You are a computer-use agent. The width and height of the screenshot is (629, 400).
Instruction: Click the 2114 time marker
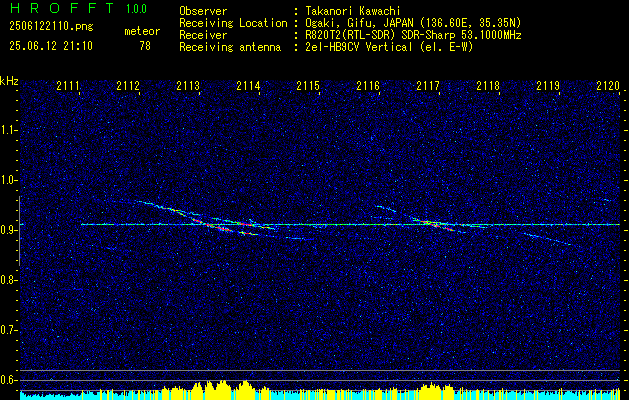pyautogui.click(x=248, y=85)
